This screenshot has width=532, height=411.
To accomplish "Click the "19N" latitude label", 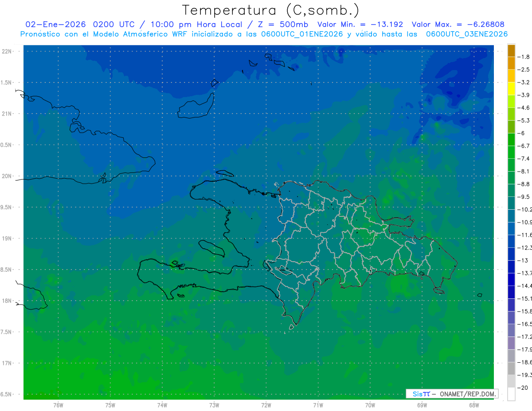I will tap(6, 239).
